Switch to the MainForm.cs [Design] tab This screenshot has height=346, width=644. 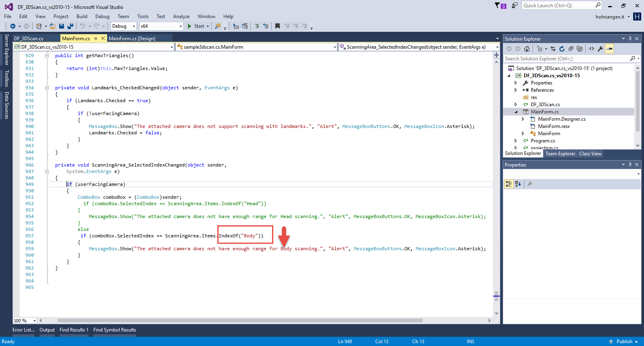tap(132, 39)
